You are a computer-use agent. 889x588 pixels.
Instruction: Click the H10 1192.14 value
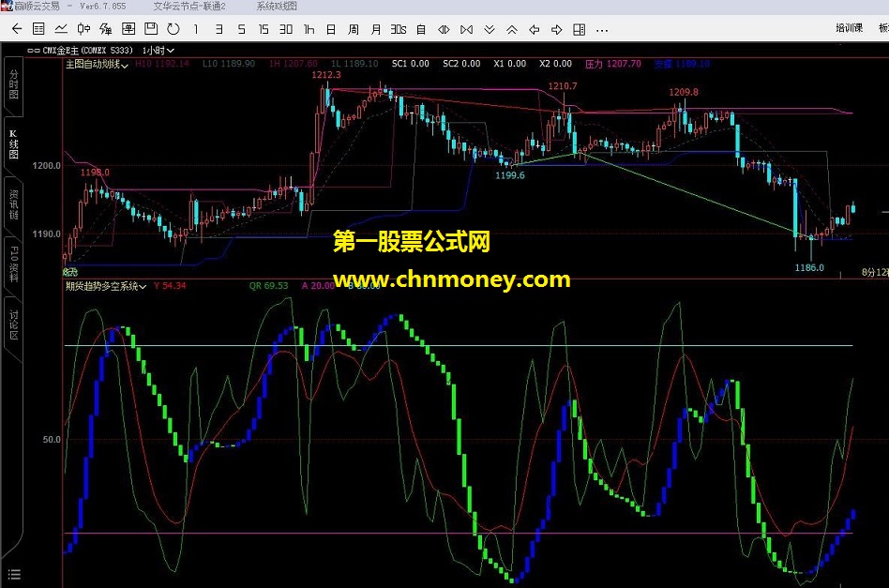(162, 64)
